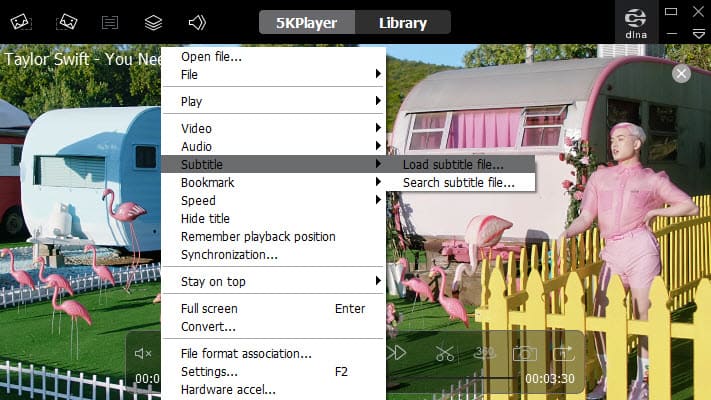The height and width of the screenshot is (400, 711).
Task: Rotate video left using first toolbar icon
Action: pos(21,22)
